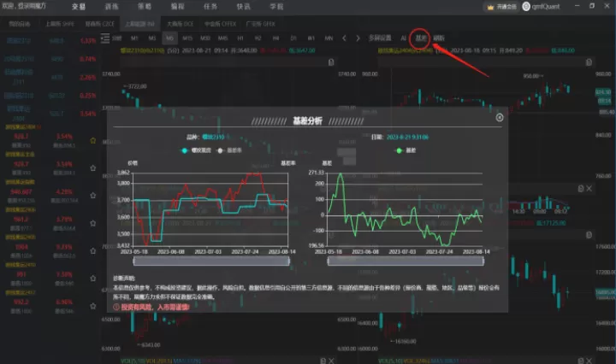This screenshot has width=616, height=364.
Task: Close the bottom-left VOL panel with X
Action: (x=331, y=361)
